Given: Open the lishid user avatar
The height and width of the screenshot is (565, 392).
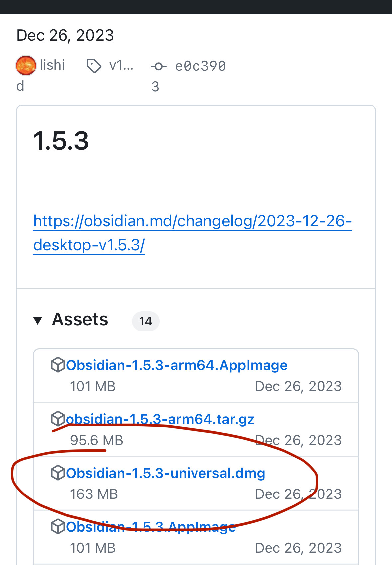Looking at the screenshot, I should pos(26,66).
